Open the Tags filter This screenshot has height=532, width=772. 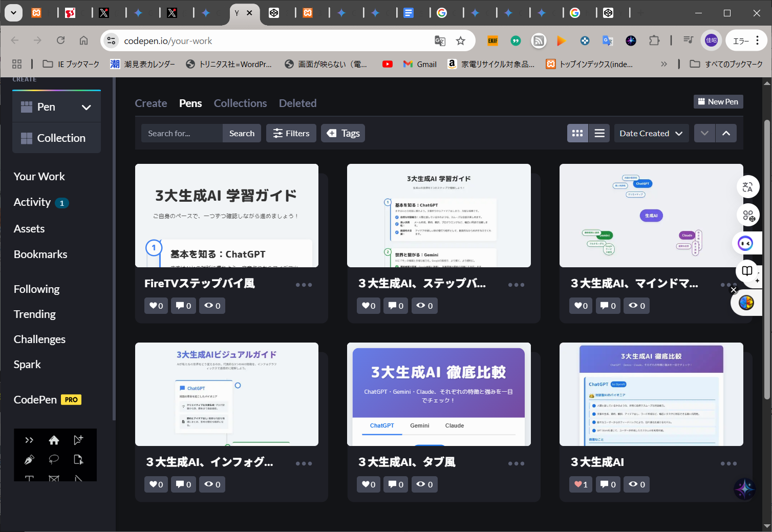click(343, 133)
